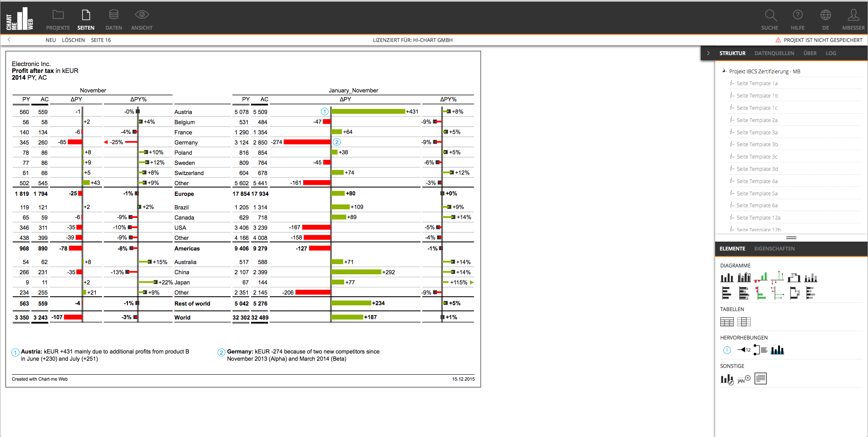Switch to the Ansicht eye view
This screenshot has height=437, width=868.
click(x=141, y=19)
